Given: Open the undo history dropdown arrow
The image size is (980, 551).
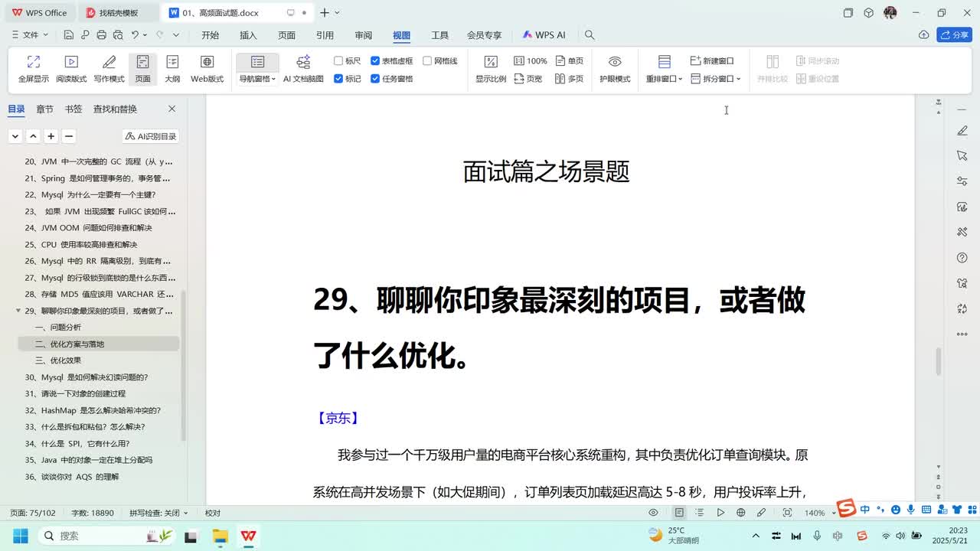Looking at the screenshot, I should [145, 34].
